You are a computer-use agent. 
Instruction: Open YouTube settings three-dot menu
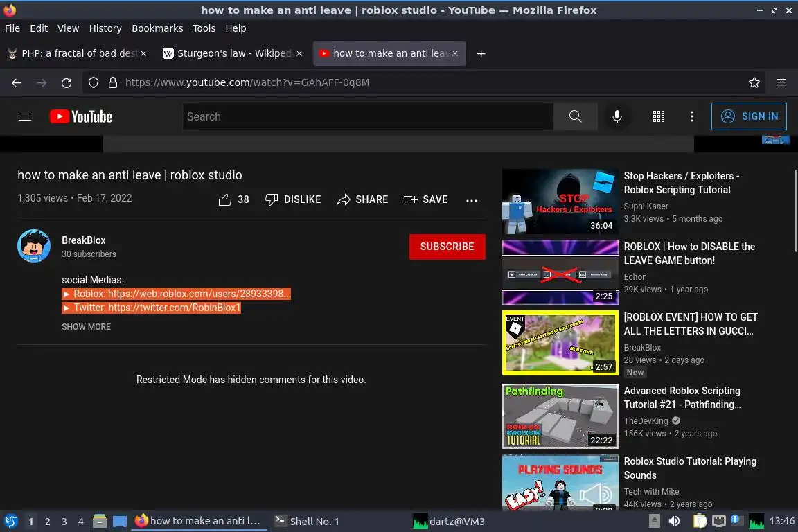[691, 116]
